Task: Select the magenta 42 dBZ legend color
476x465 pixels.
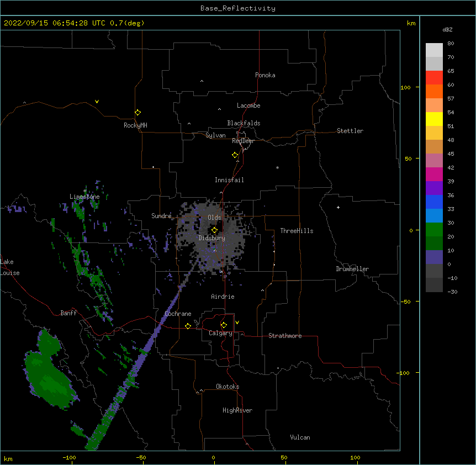Action: click(x=434, y=174)
